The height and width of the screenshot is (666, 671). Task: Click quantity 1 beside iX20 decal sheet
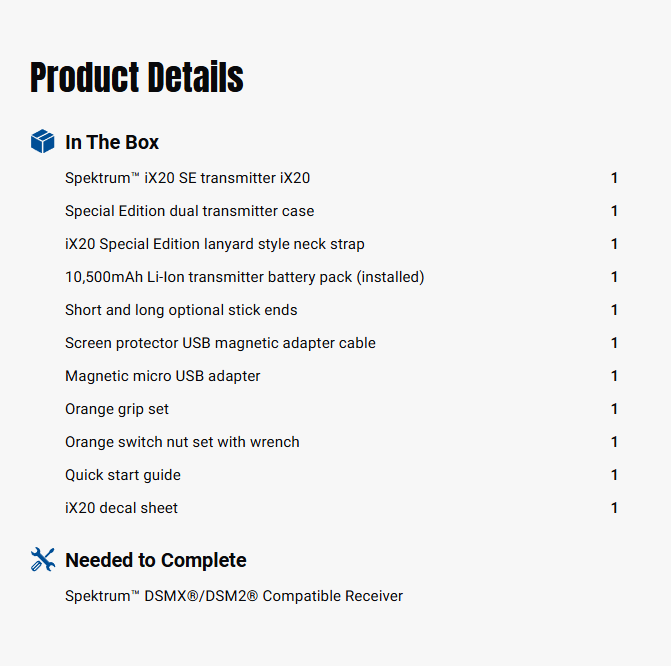pos(614,508)
